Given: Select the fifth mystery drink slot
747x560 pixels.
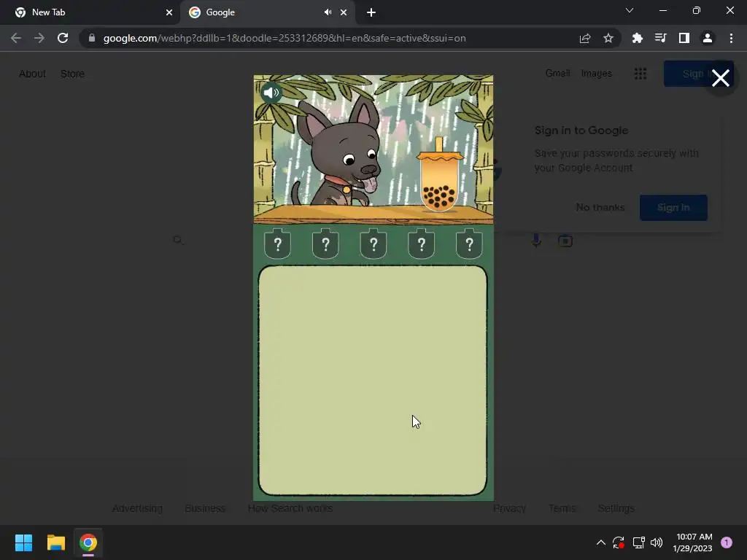Looking at the screenshot, I should [469, 244].
